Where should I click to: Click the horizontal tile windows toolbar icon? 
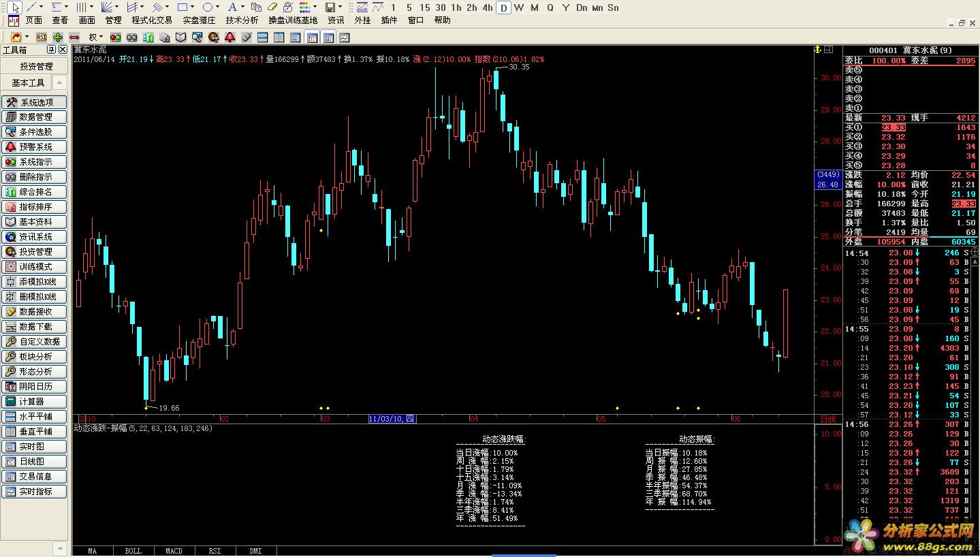click(262, 37)
